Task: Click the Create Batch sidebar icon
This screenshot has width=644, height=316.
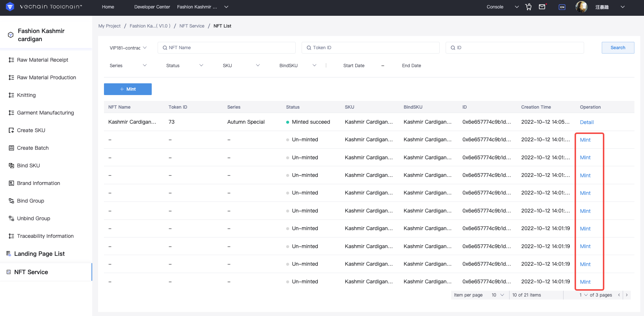Action: 11,148
